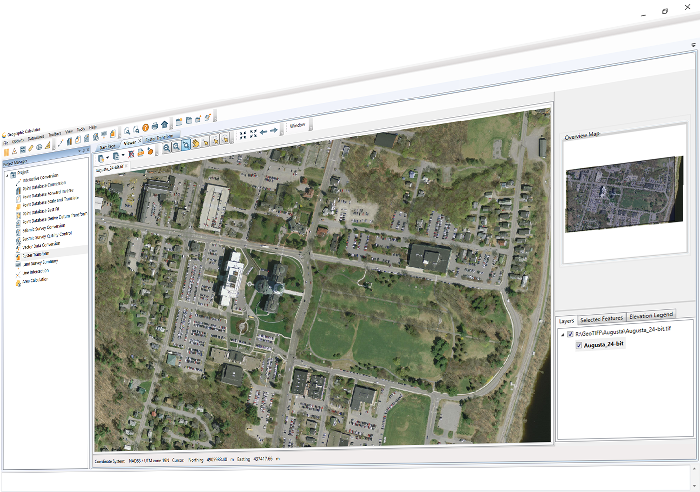
Task: Collapse the Augusta_24-bit.tif layer tree node
Action: [562, 334]
